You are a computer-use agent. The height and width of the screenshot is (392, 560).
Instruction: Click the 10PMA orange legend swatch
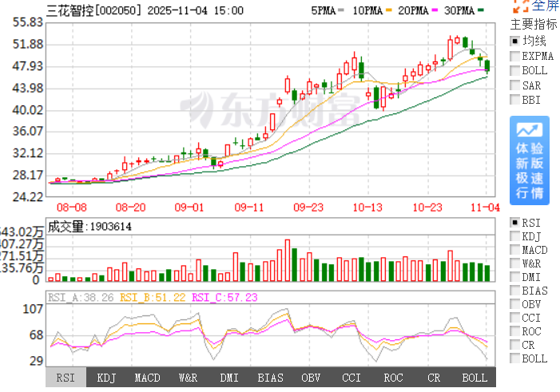(388, 10)
